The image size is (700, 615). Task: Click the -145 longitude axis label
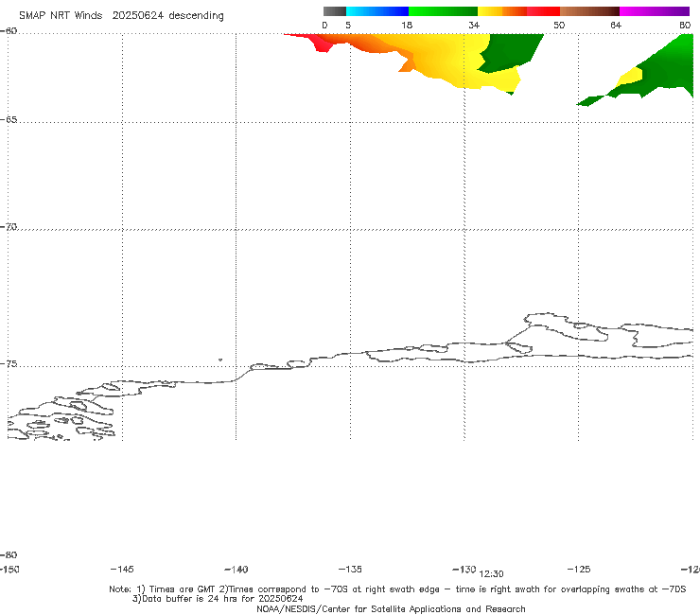coord(122,570)
